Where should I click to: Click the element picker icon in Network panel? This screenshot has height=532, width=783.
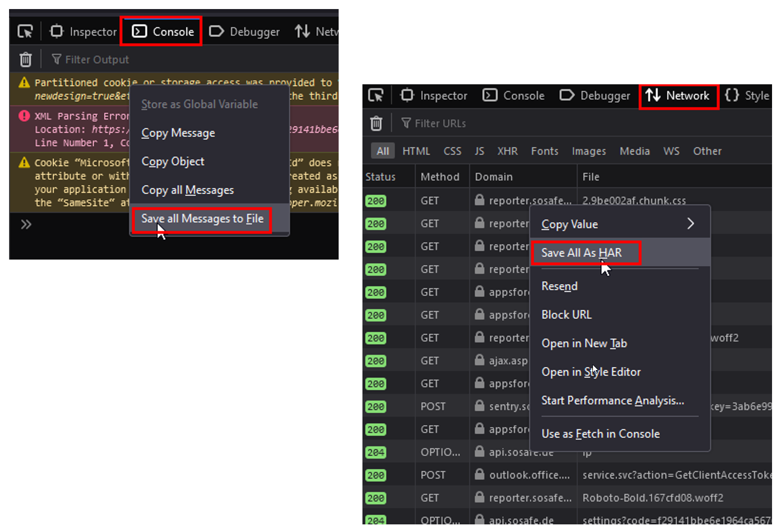[x=376, y=96]
